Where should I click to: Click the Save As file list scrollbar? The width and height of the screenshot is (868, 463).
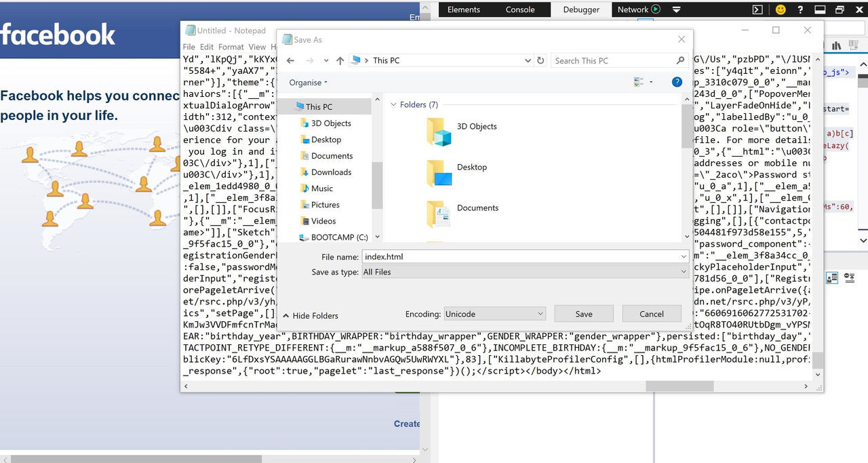click(x=686, y=126)
